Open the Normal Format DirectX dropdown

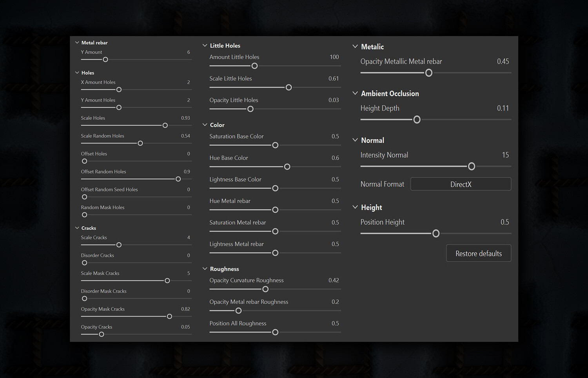point(461,184)
